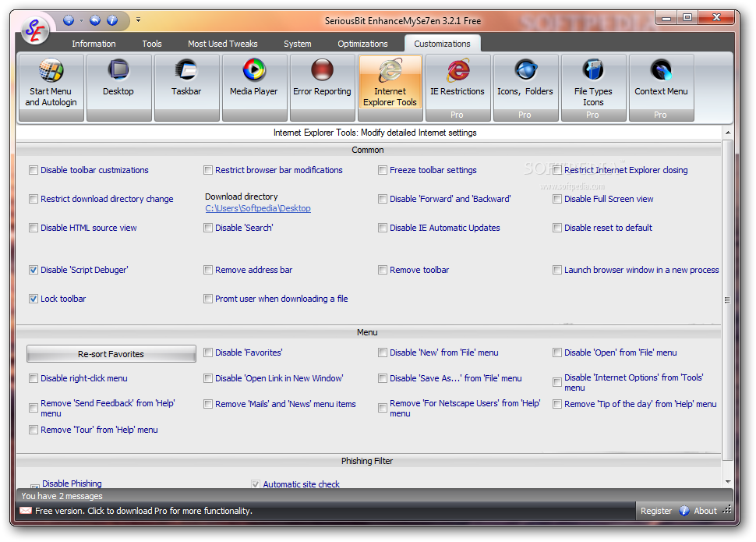Check Remove 'Tour' from 'Help' menu
756x542 pixels.
[x=34, y=430]
